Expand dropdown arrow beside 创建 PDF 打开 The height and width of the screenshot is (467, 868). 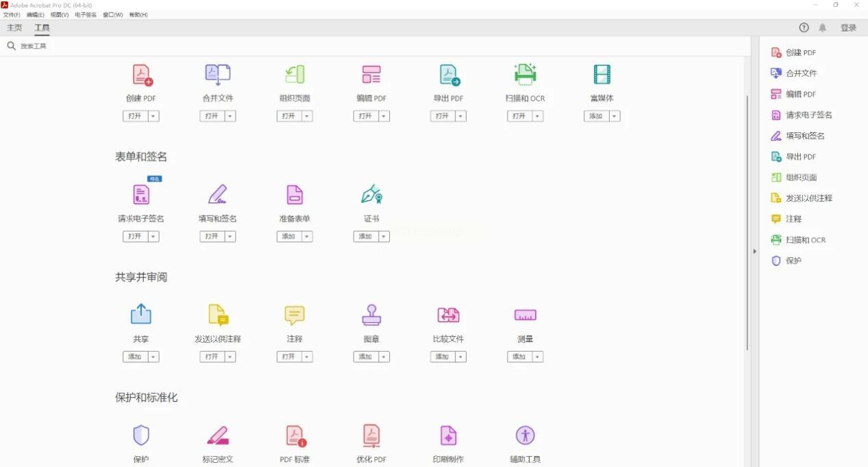[x=153, y=116]
